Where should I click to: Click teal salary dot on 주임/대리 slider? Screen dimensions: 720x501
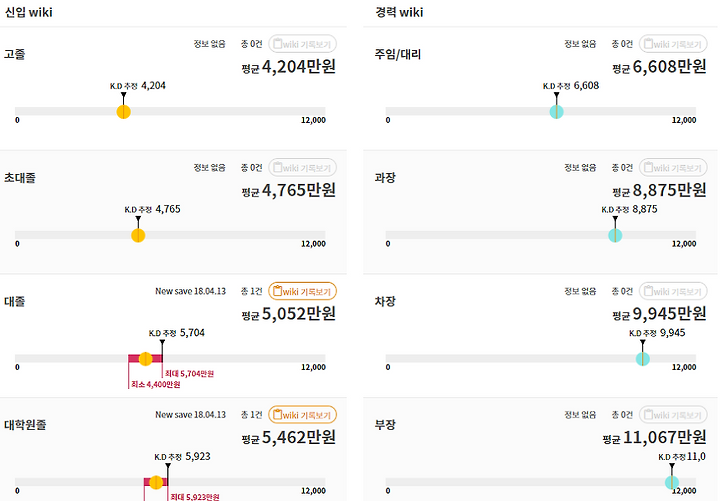(556, 112)
